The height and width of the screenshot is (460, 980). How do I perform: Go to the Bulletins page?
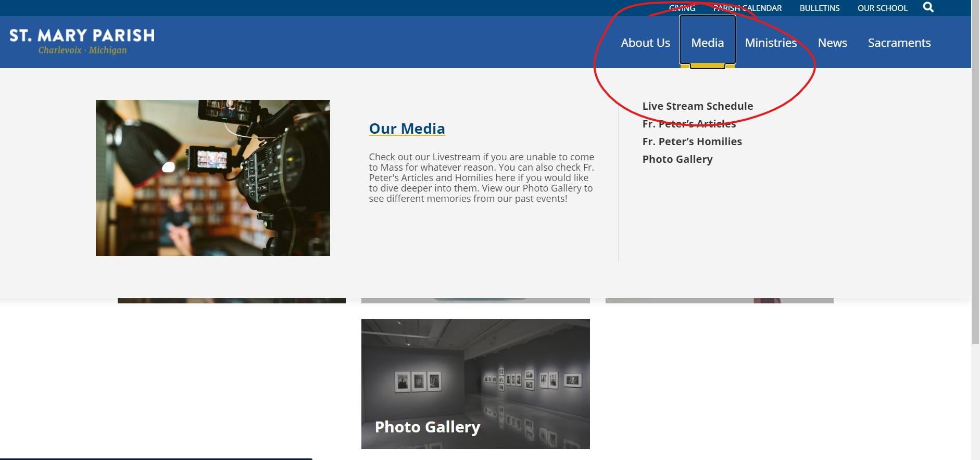pyautogui.click(x=819, y=8)
